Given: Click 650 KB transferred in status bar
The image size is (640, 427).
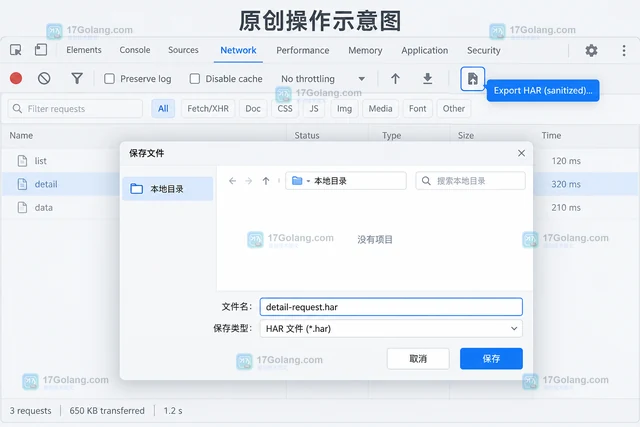Looking at the screenshot, I should click(107, 411).
